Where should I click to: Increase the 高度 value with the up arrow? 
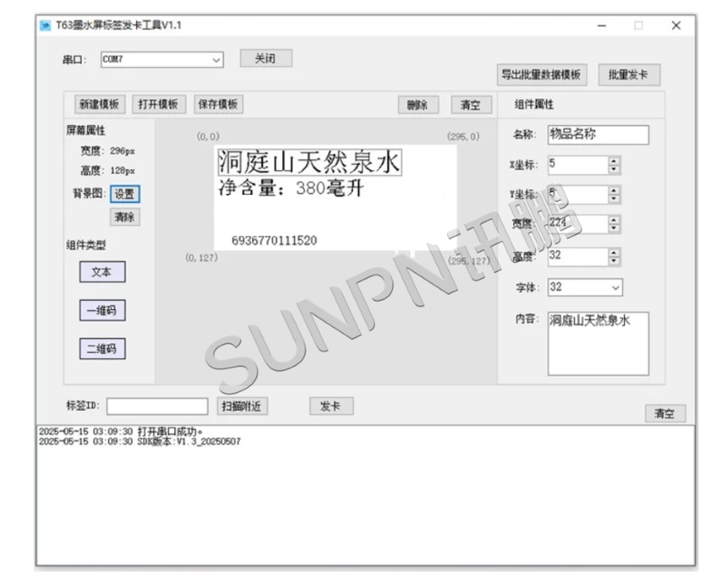click(x=614, y=252)
